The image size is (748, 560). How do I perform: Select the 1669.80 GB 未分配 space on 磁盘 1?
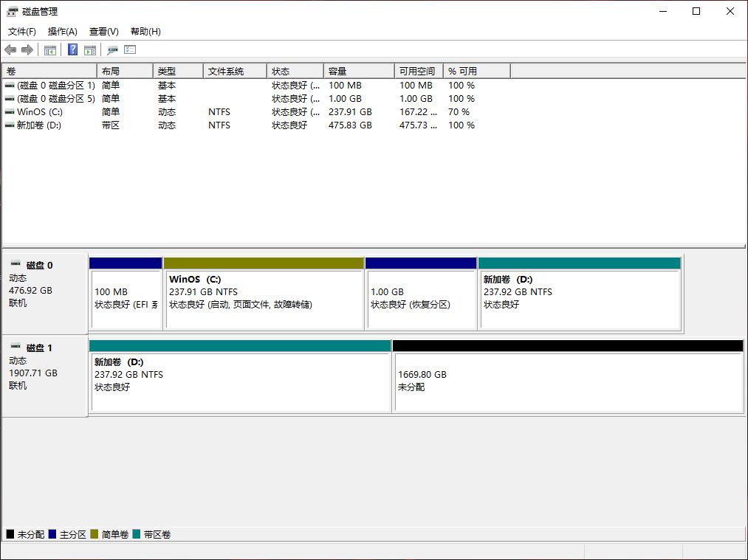[x=568, y=376]
